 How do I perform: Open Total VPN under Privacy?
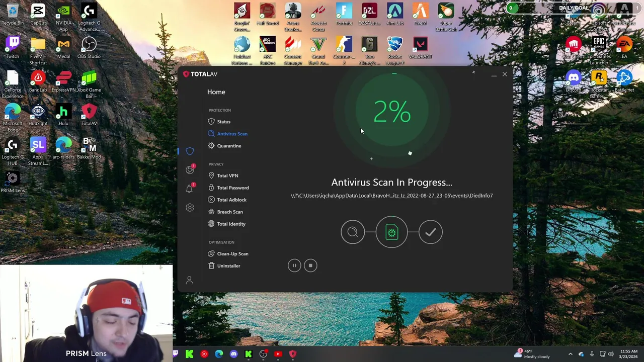(223, 175)
